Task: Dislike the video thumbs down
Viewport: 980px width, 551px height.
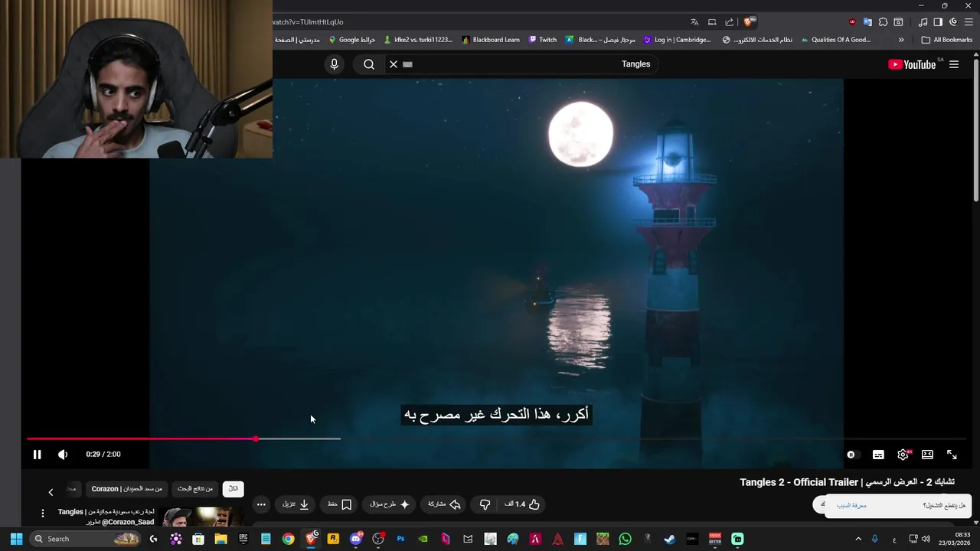Action: [x=485, y=504]
